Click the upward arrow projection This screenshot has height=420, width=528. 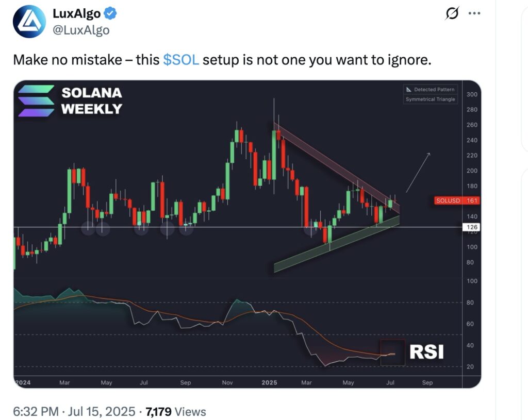coord(418,173)
